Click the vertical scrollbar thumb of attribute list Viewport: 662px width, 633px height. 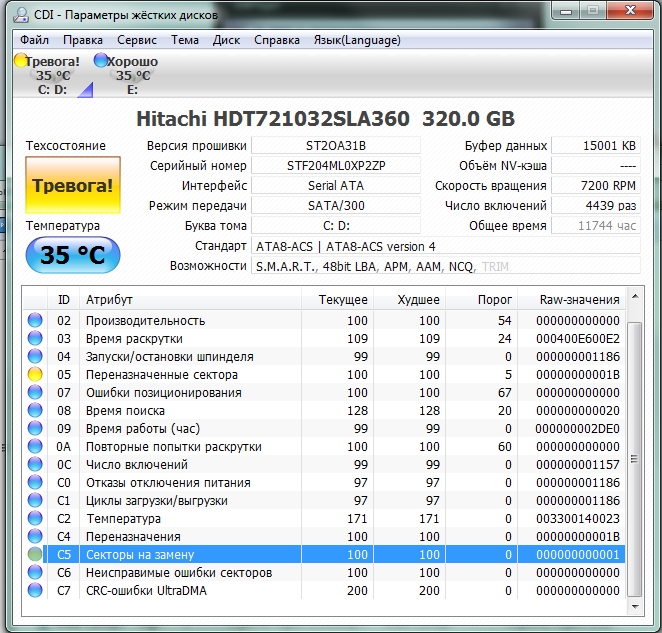pyautogui.click(x=635, y=459)
